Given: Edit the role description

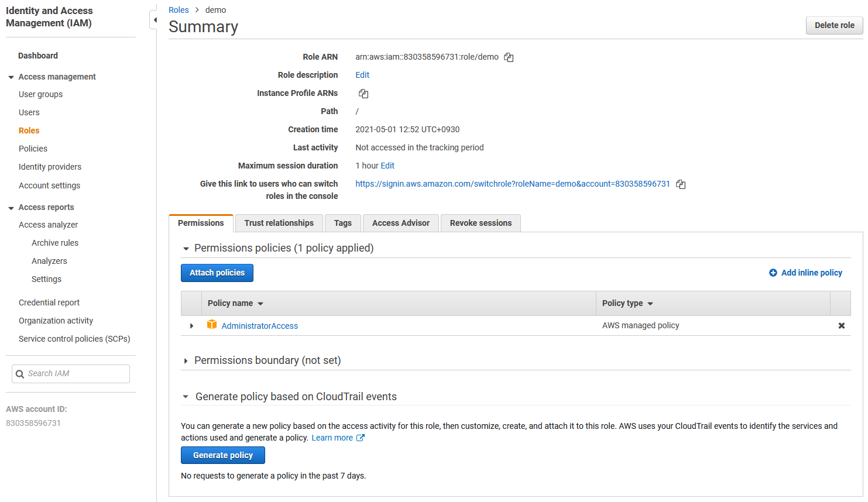Looking at the screenshot, I should (x=362, y=75).
